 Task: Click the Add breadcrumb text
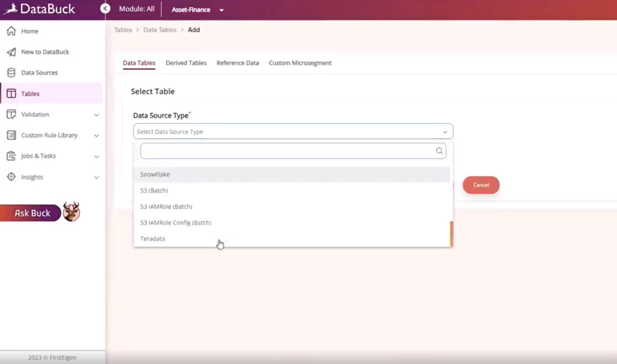point(194,30)
